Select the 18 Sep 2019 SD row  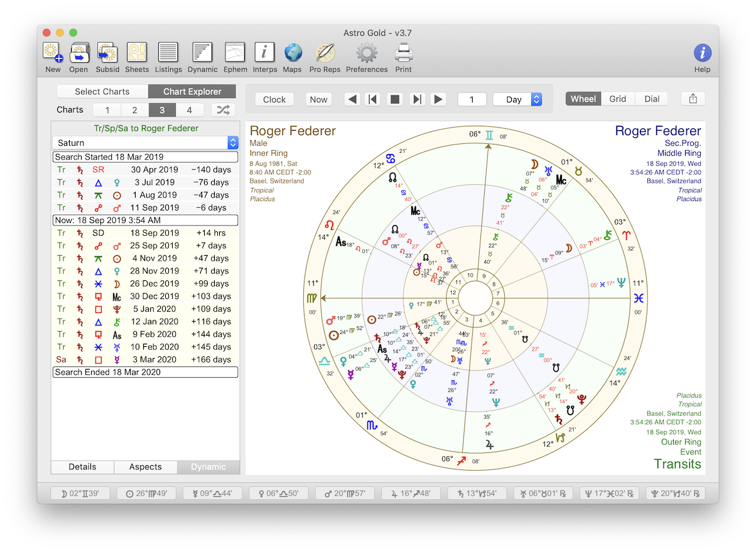coord(145,233)
